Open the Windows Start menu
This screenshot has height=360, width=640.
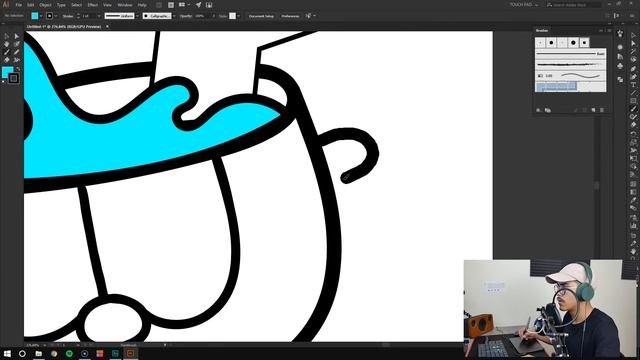pos(7,353)
